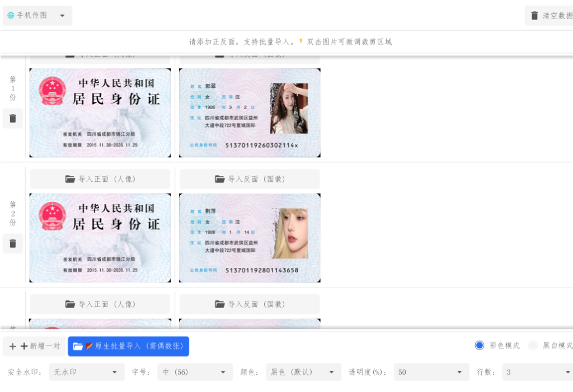Click 导入正面（人像） for the third pair
The image size is (573, 392).
pyautogui.click(x=100, y=304)
